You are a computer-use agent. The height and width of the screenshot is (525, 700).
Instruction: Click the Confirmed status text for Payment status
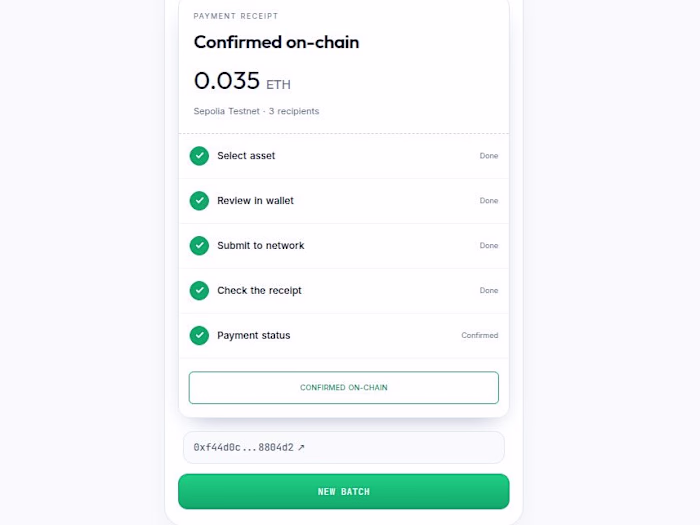pos(480,335)
